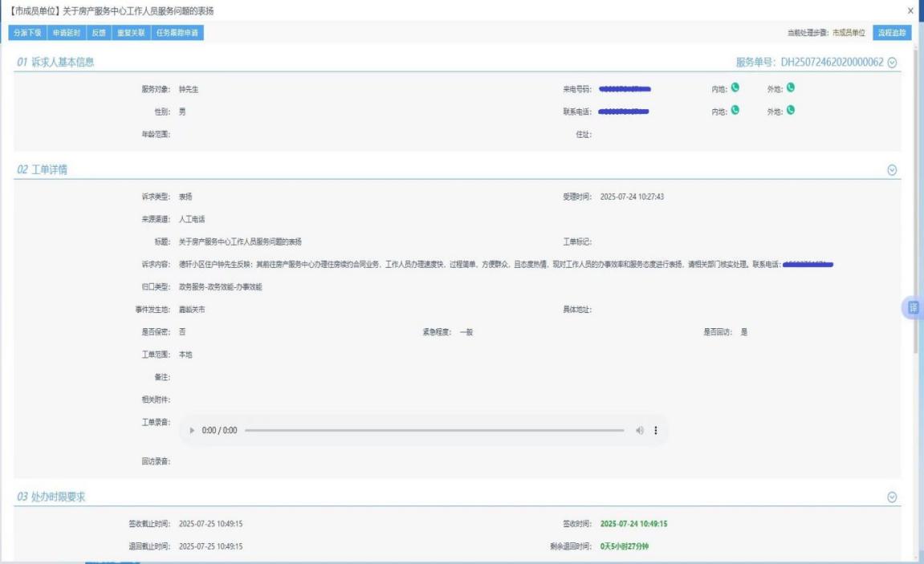
Task: Click 内地 call icon beside 联系电话
Action: pos(735,111)
